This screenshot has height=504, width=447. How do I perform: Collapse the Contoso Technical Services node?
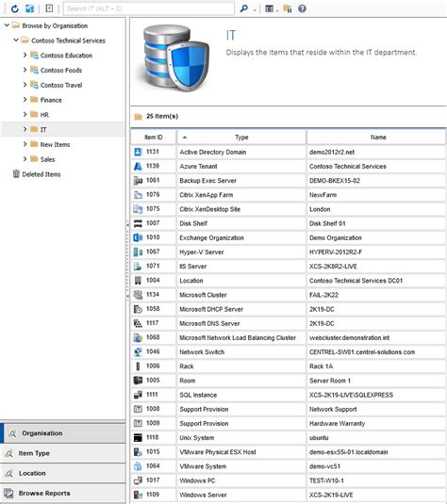tap(16, 41)
